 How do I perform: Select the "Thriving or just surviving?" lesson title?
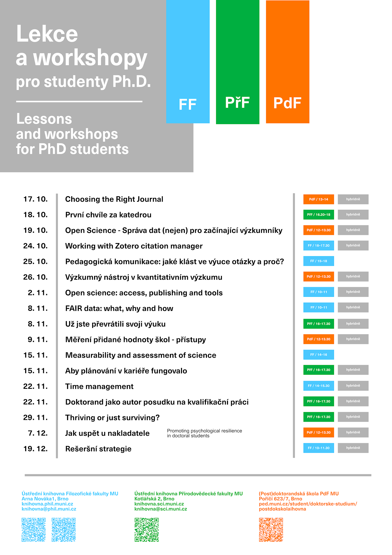(112, 418)
